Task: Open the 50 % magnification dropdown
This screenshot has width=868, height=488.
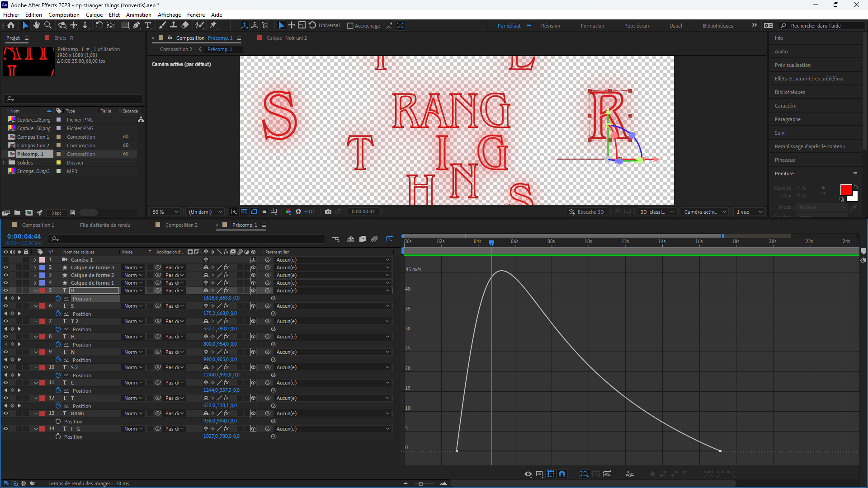Action: [165, 212]
